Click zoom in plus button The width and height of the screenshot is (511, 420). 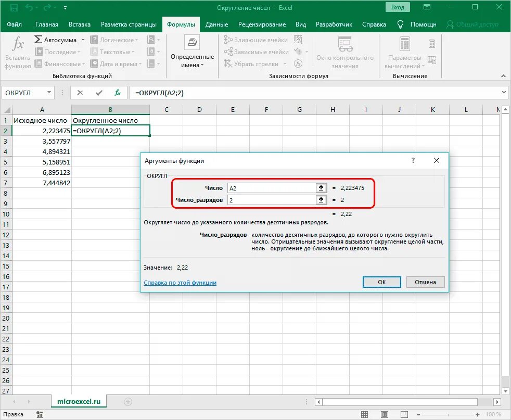click(x=477, y=415)
